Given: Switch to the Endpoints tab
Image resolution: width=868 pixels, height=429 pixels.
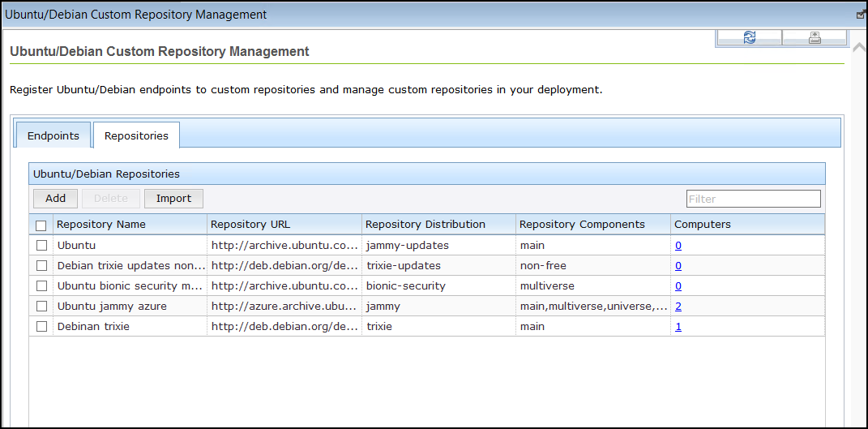Looking at the screenshot, I should click(53, 135).
